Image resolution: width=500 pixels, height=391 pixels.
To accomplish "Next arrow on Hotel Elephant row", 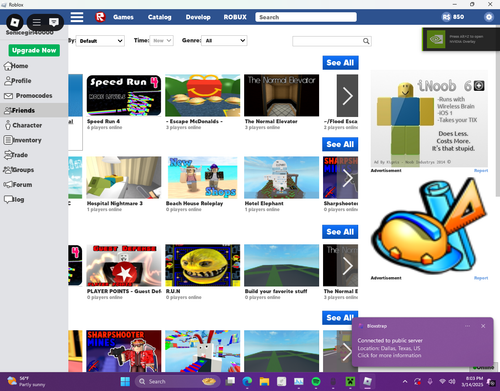I will click(347, 178).
